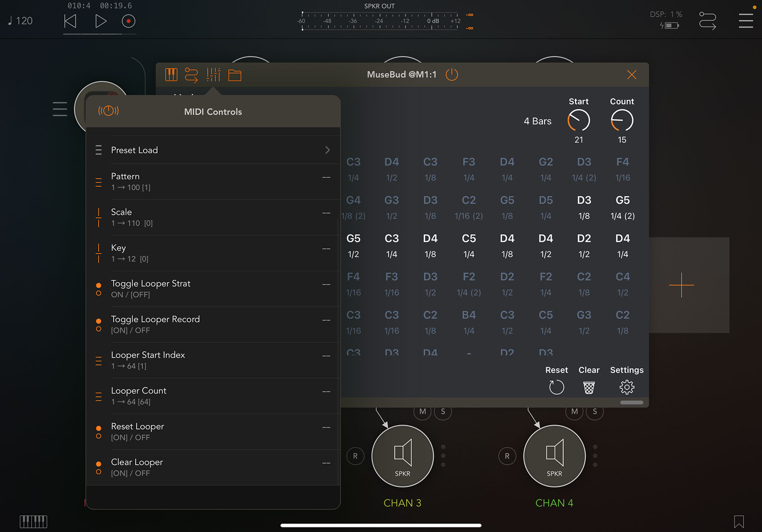
Task: Open the audio routing view at top right
Action: (707, 20)
